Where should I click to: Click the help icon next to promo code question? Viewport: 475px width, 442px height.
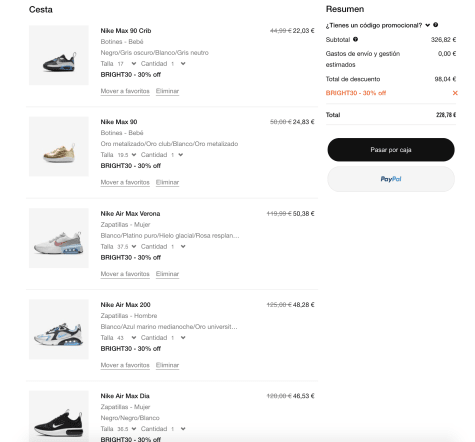click(x=435, y=25)
